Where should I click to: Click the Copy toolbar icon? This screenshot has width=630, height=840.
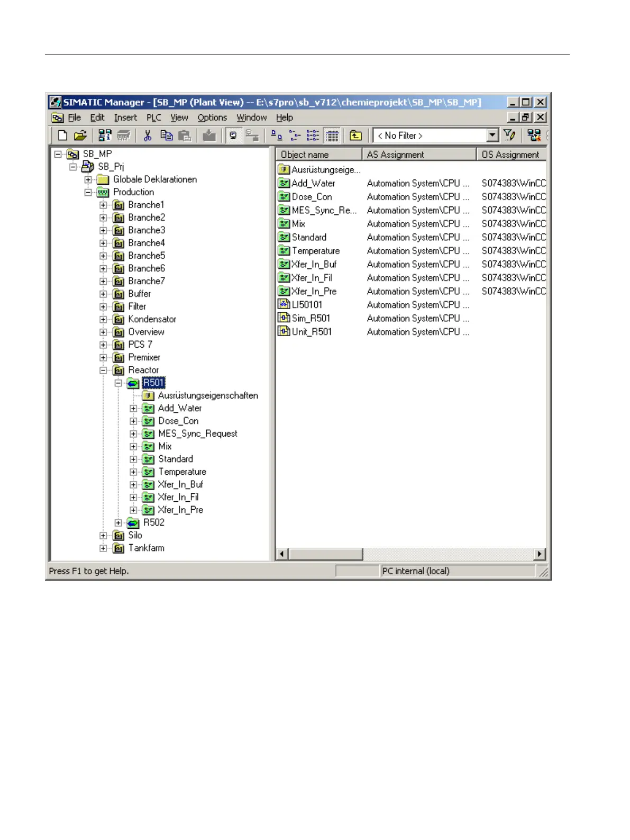click(x=166, y=136)
